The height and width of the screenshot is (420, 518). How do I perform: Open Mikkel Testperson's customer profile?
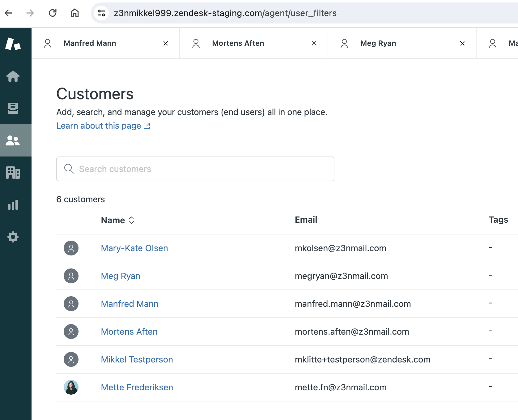pyautogui.click(x=137, y=359)
